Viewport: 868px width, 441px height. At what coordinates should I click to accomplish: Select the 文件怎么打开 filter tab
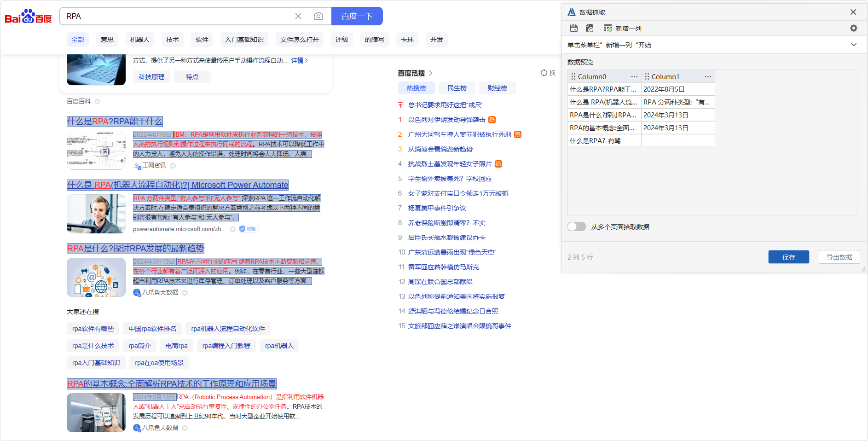[300, 40]
